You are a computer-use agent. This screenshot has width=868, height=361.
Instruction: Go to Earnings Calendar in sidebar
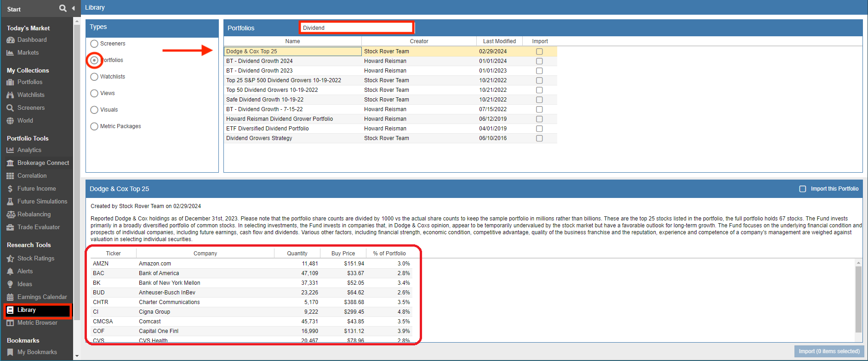[42, 297]
